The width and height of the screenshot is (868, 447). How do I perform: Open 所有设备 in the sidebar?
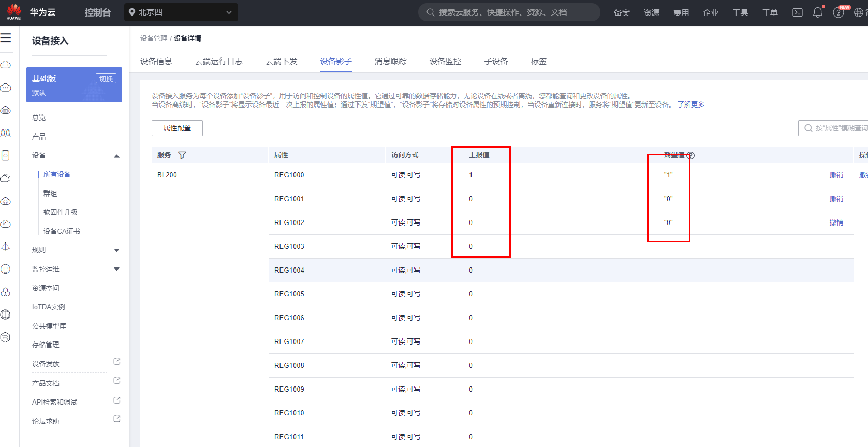coord(57,174)
